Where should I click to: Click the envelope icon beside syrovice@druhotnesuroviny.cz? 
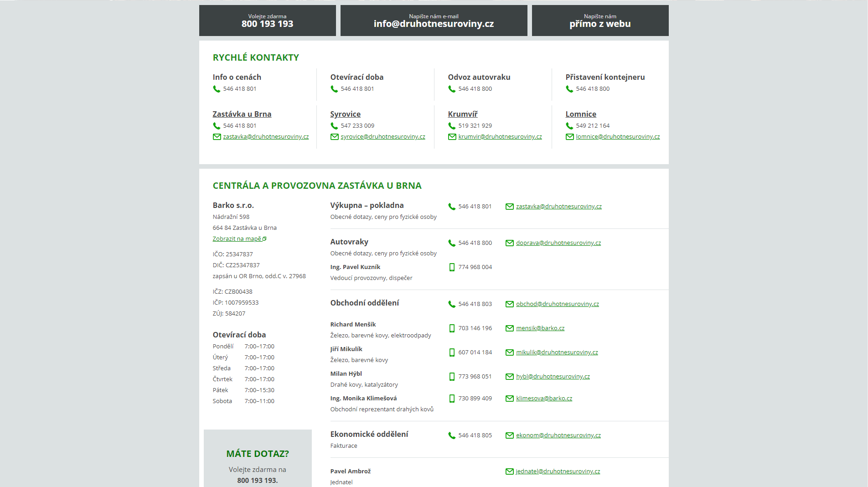334,137
